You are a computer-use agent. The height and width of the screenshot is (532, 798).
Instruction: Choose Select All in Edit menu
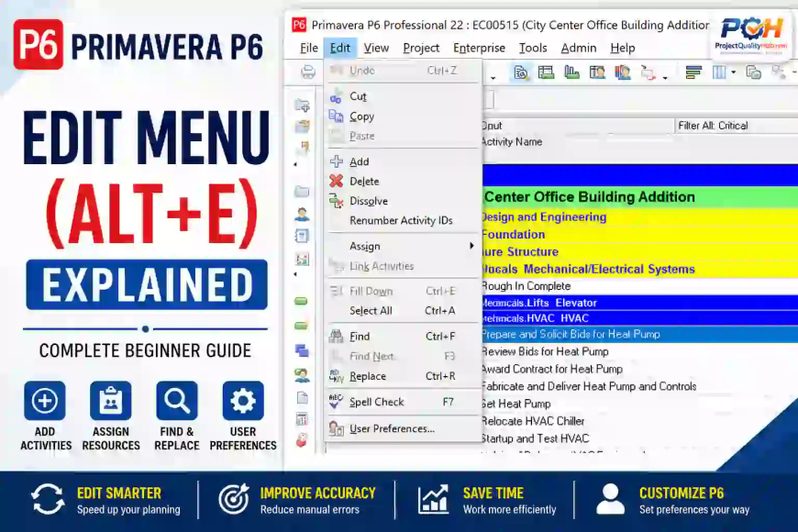[403, 311]
